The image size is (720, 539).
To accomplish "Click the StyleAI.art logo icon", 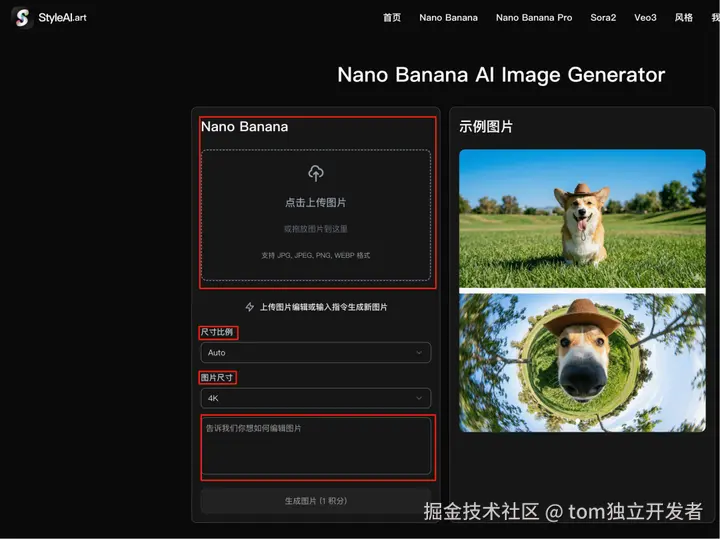I will [22, 18].
